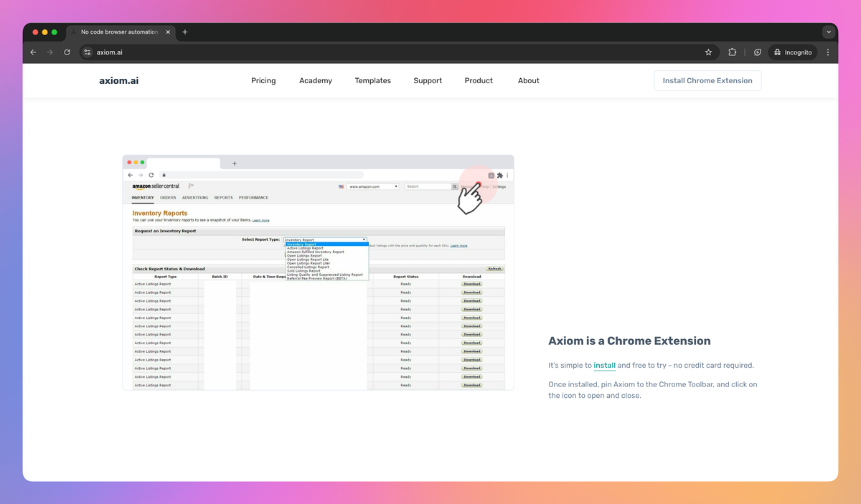Focus the axiom.ai address bar
This screenshot has height=504, width=861.
point(398,52)
